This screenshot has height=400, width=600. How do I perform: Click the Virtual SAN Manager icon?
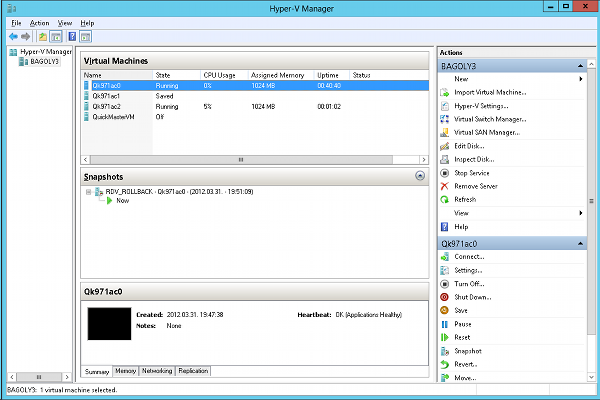(x=445, y=132)
